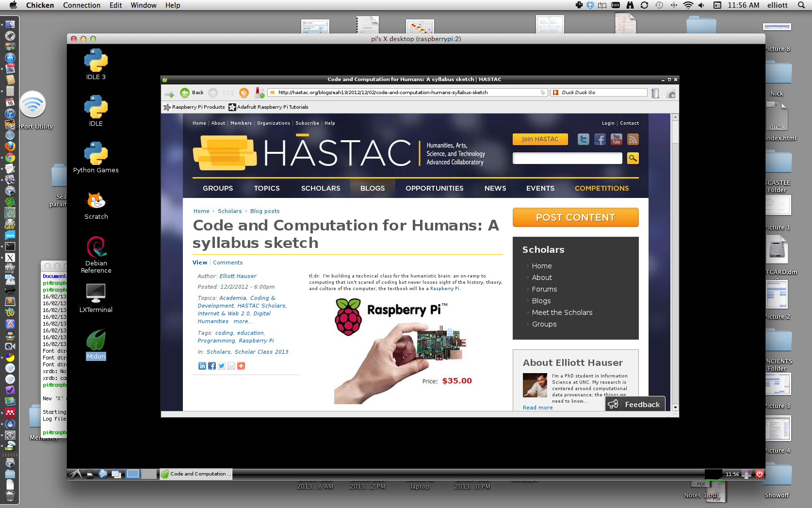The width and height of the screenshot is (812, 508).
Task: Click the POST CONTENT button
Action: (x=575, y=217)
